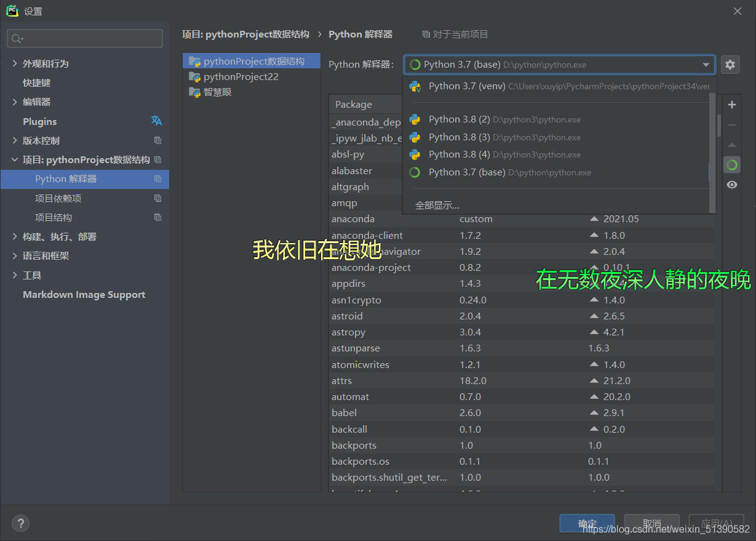
Task: Select Python 3.8 (3) interpreter option
Action: coord(555,137)
